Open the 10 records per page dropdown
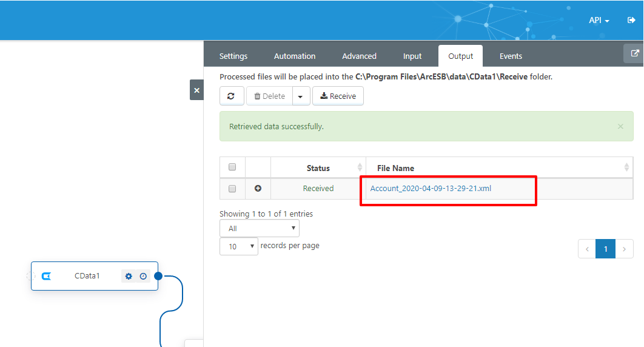 [x=239, y=246]
